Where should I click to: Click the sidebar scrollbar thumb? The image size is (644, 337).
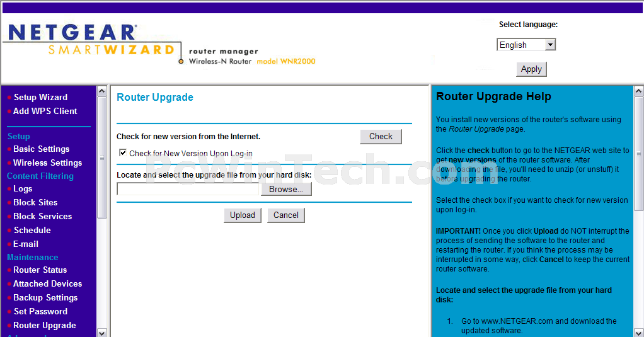[x=102, y=157]
